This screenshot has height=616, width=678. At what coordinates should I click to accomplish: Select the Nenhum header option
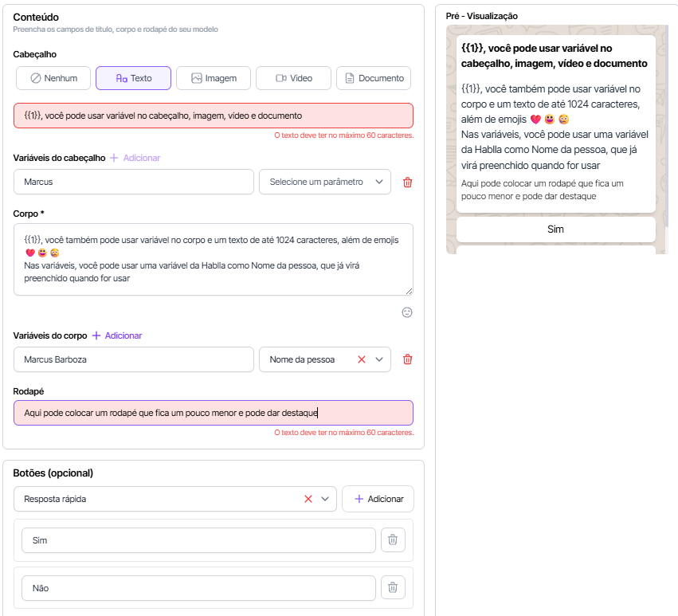pyautogui.click(x=53, y=78)
